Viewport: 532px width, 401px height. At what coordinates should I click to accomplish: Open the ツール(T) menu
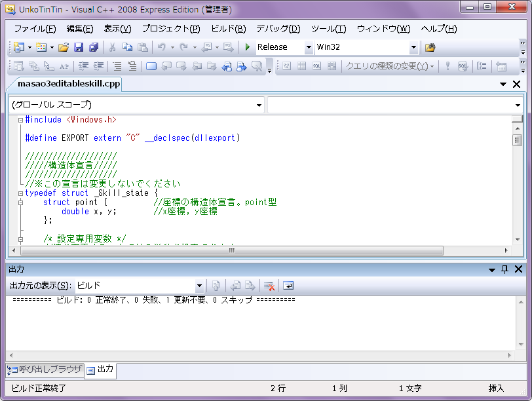tap(328, 29)
